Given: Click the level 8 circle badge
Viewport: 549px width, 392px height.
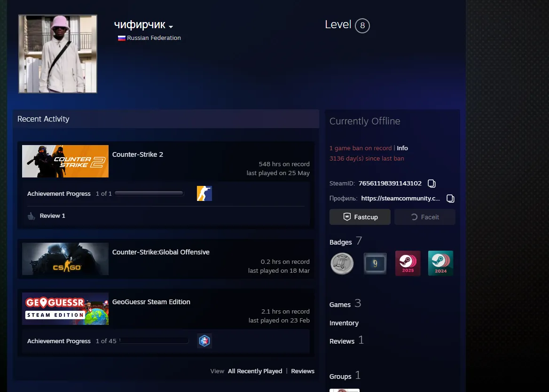Looking at the screenshot, I should (x=362, y=25).
